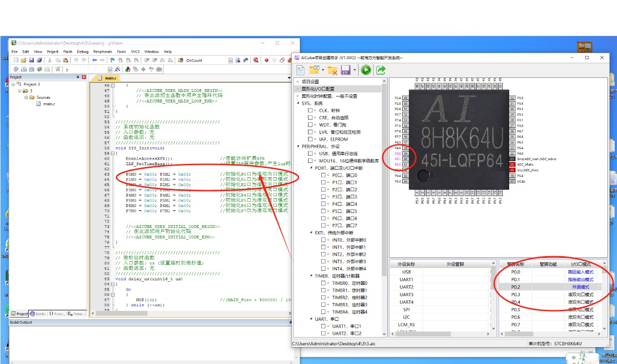Screen dimensions: 617x364
Task: Click the Undo arrow in µVision toolbar
Action: click(76, 60)
